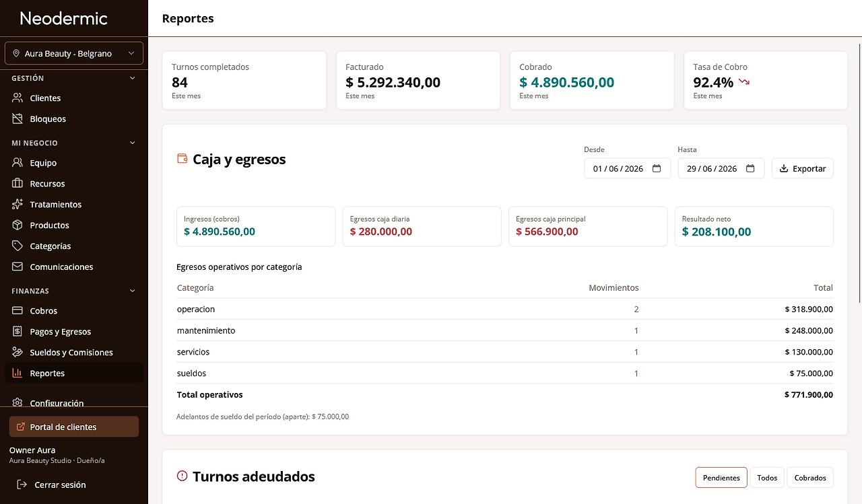This screenshot has height=504, width=862.
Task: Open Pagos y Egresos page
Action: [x=74, y=332]
